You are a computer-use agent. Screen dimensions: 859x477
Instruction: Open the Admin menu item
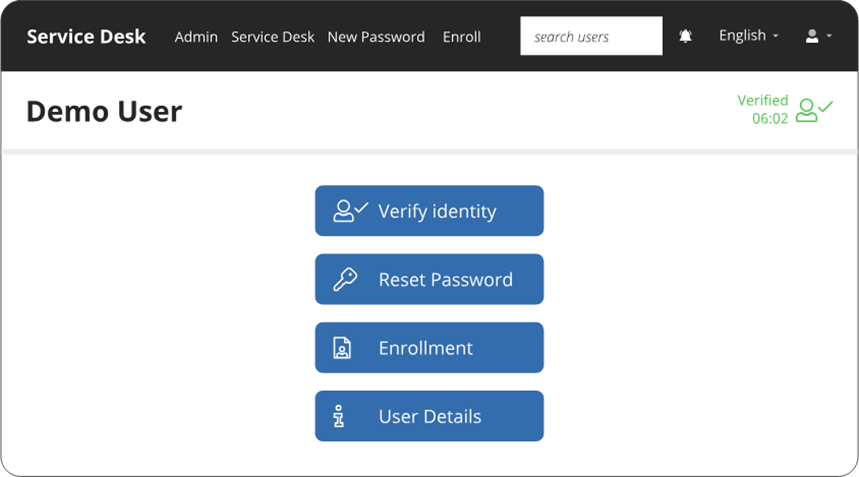coord(196,37)
